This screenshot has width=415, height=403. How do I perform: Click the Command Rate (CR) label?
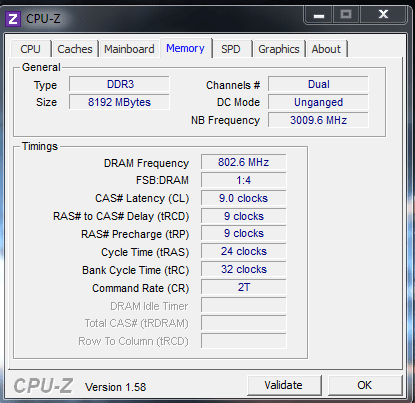[x=141, y=289]
